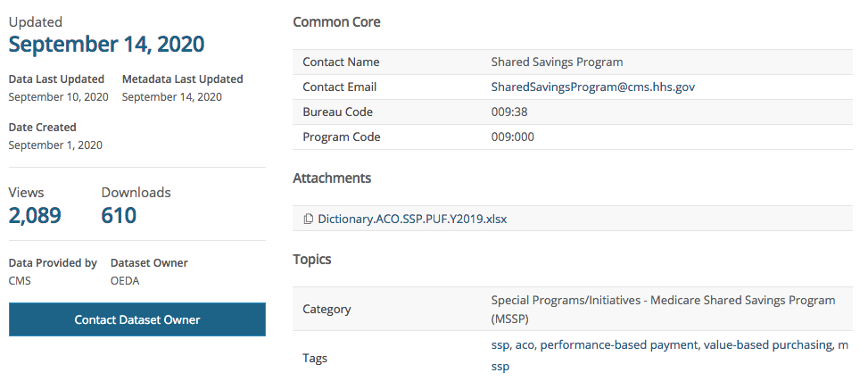
Task: Click the Date Created value September 1, 2020
Action: pyautogui.click(x=55, y=145)
